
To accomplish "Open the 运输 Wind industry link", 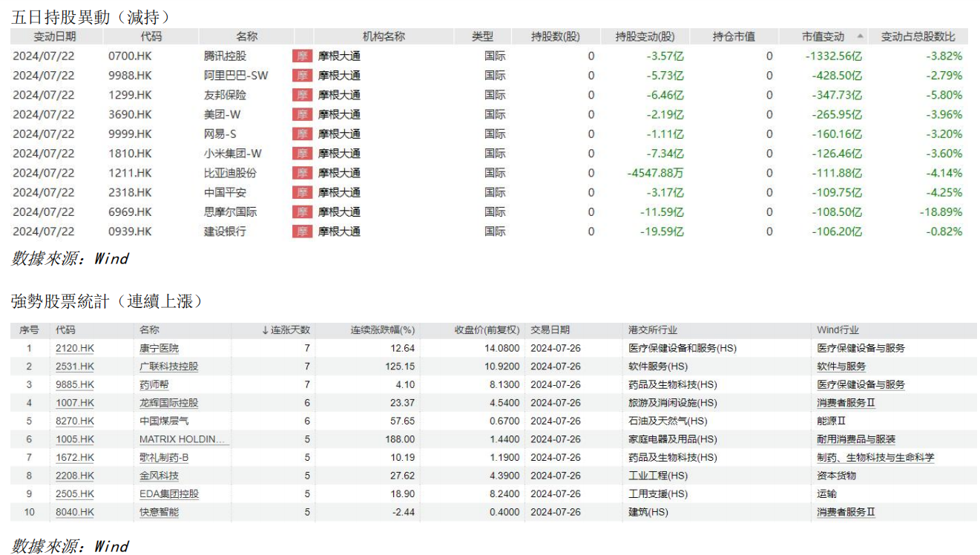I will tap(826, 493).
